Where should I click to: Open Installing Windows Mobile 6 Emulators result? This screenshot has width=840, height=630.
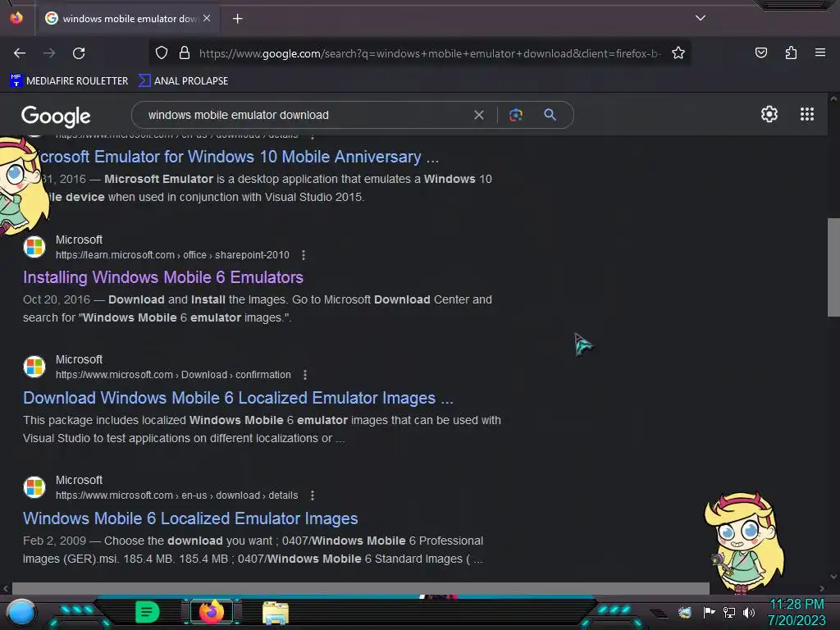(163, 277)
